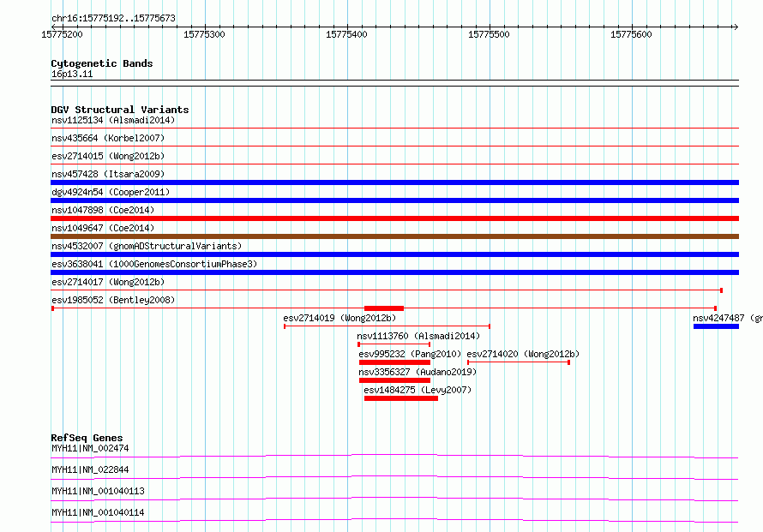Click thick red segment on esv1985052 line
The image size is (763, 532).
tap(384, 308)
